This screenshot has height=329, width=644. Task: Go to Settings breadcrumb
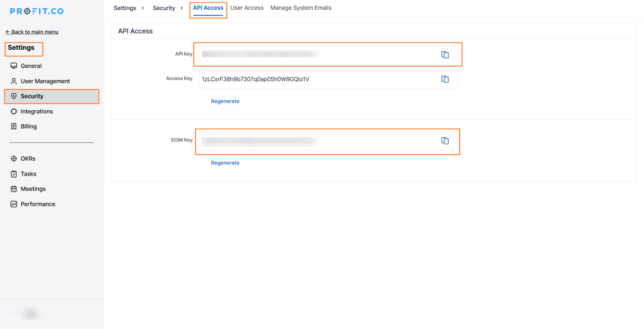tap(125, 8)
